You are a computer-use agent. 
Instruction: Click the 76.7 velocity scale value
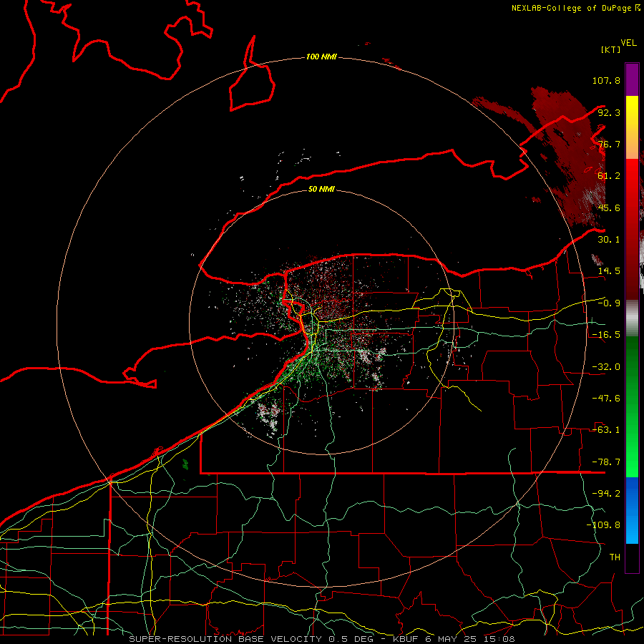[609, 144]
